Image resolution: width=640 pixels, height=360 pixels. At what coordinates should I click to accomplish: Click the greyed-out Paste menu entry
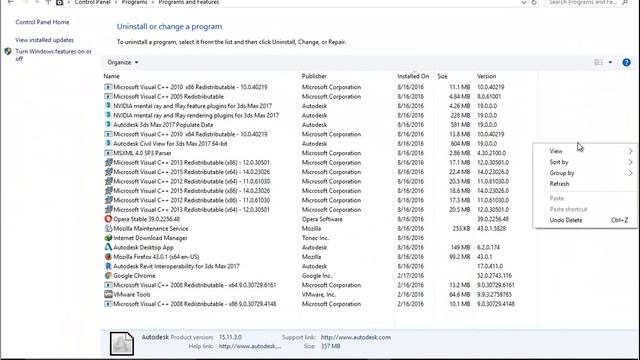click(x=556, y=198)
